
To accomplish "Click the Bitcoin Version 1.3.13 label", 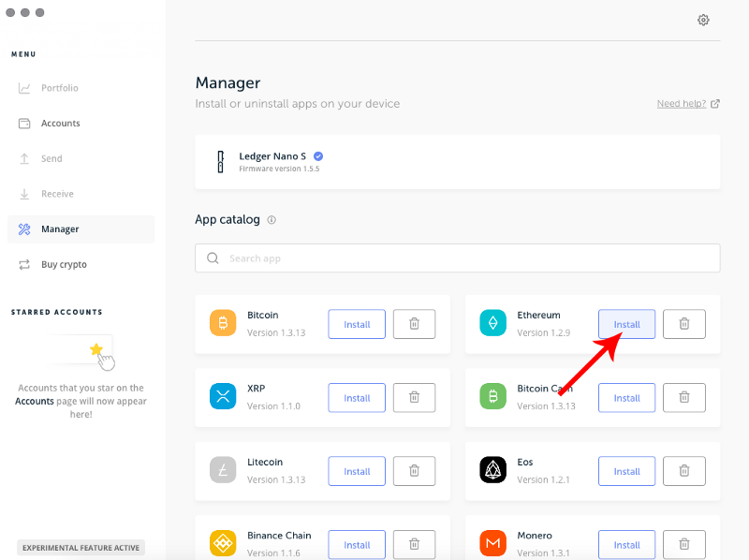I will (x=276, y=332).
